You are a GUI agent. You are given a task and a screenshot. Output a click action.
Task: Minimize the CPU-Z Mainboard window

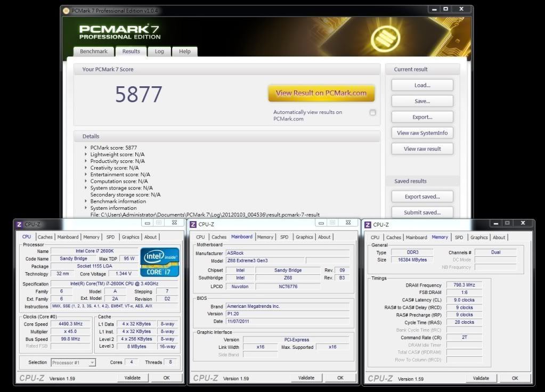click(321, 223)
